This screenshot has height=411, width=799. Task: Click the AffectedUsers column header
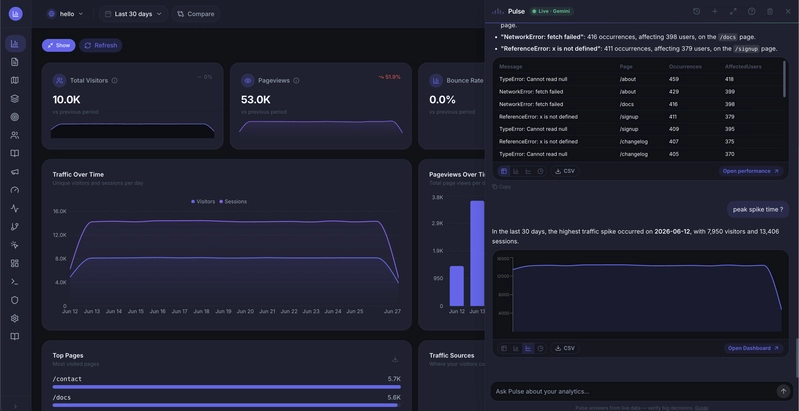[x=743, y=67]
